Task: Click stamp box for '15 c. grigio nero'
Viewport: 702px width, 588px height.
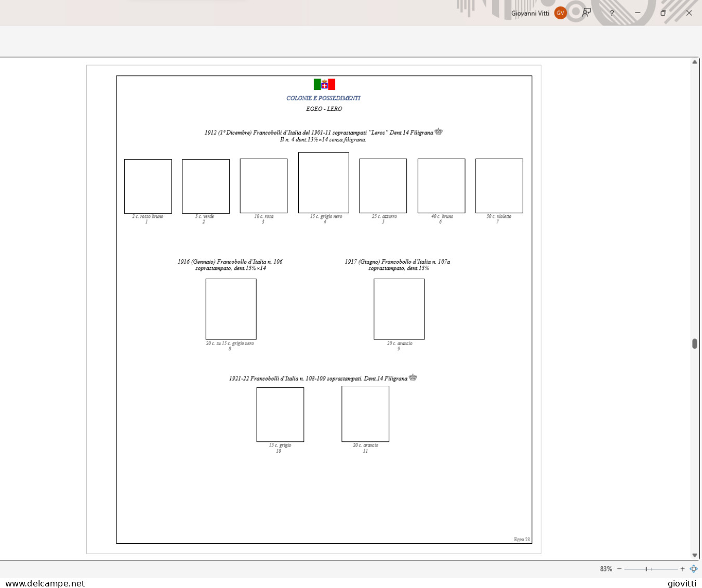Action: (x=324, y=182)
